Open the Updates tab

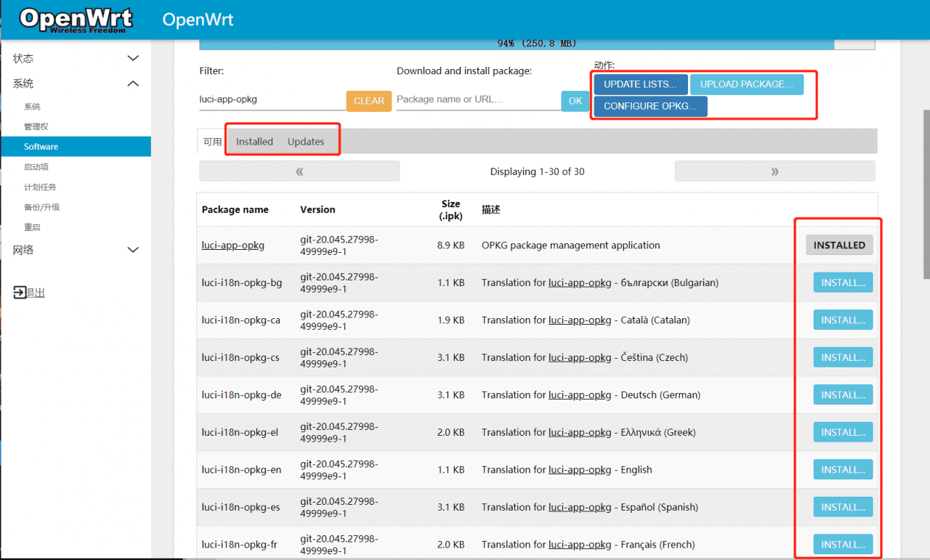[x=305, y=141]
